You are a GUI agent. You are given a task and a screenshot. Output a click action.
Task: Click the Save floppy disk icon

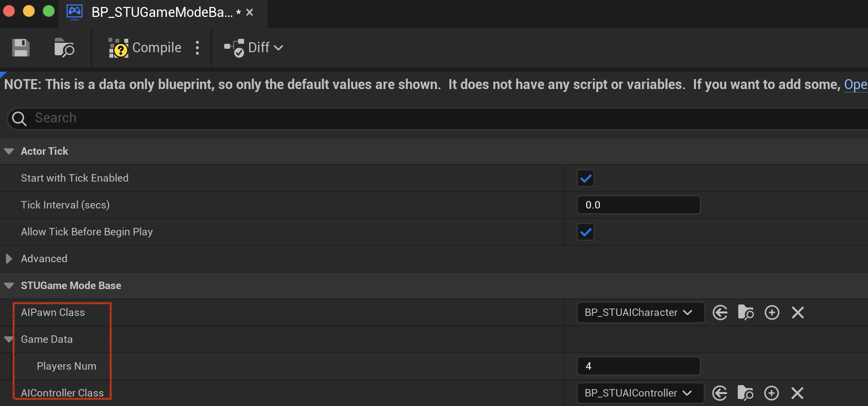[x=21, y=48]
